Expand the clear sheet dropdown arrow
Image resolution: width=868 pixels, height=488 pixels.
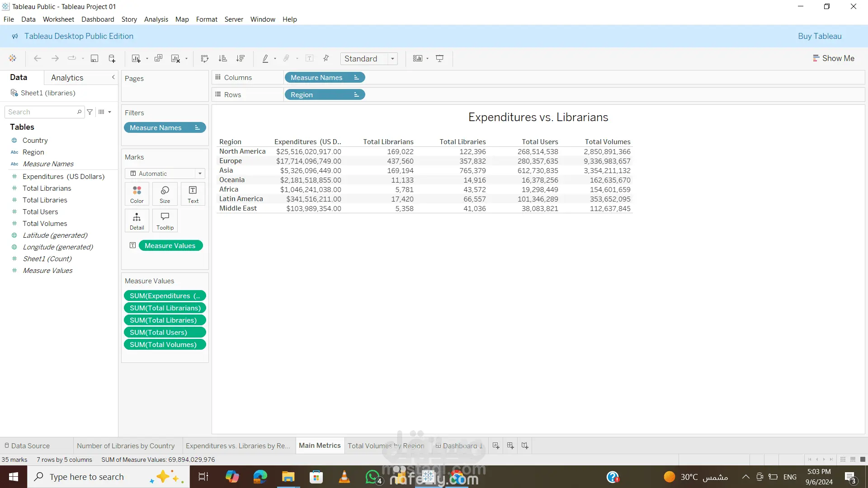coord(186,59)
